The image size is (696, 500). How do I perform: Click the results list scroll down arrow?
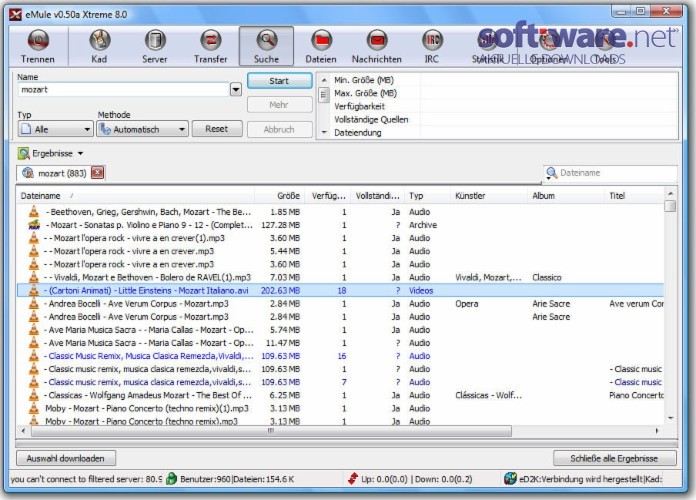point(671,418)
